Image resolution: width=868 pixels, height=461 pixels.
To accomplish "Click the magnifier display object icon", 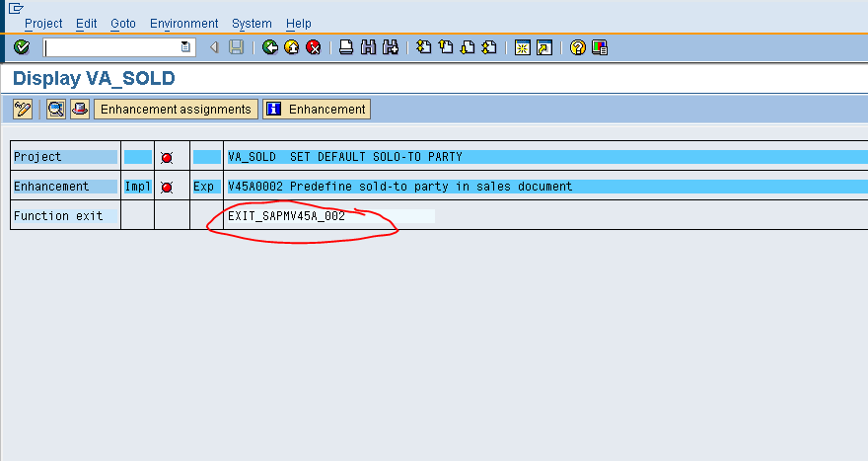I will (x=56, y=110).
